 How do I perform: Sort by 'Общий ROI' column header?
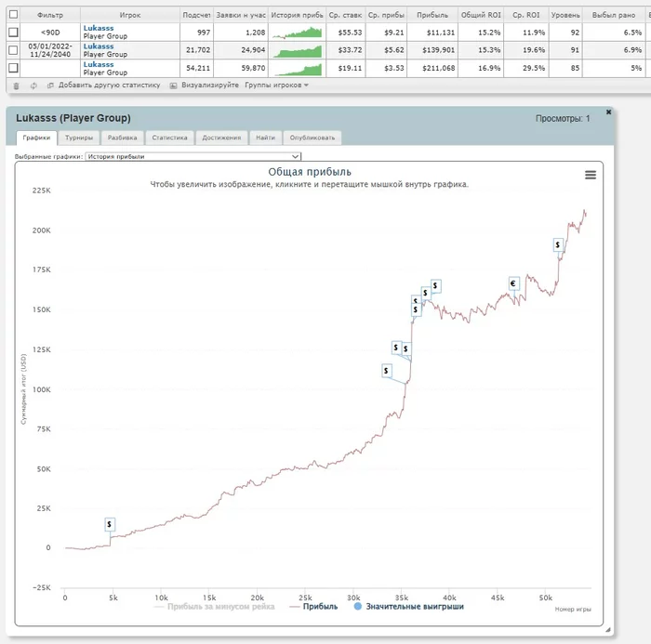481,15
